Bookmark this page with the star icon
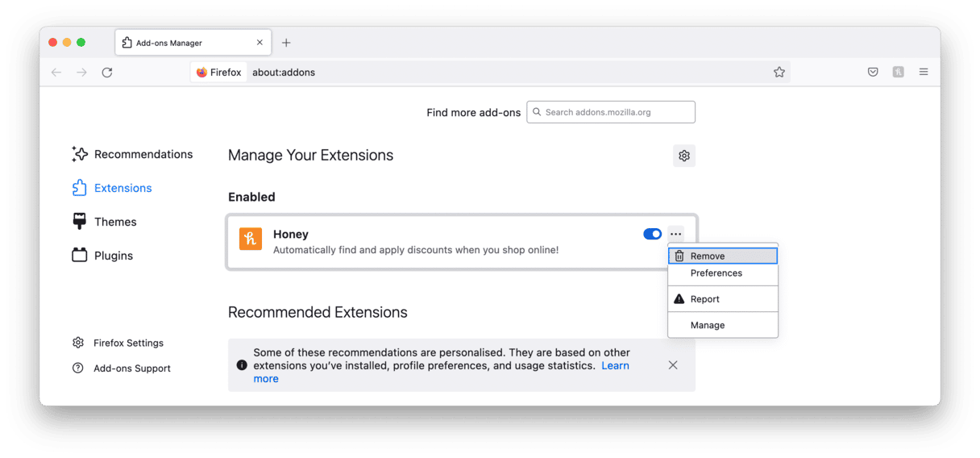The height and width of the screenshot is (458, 980). click(x=779, y=73)
